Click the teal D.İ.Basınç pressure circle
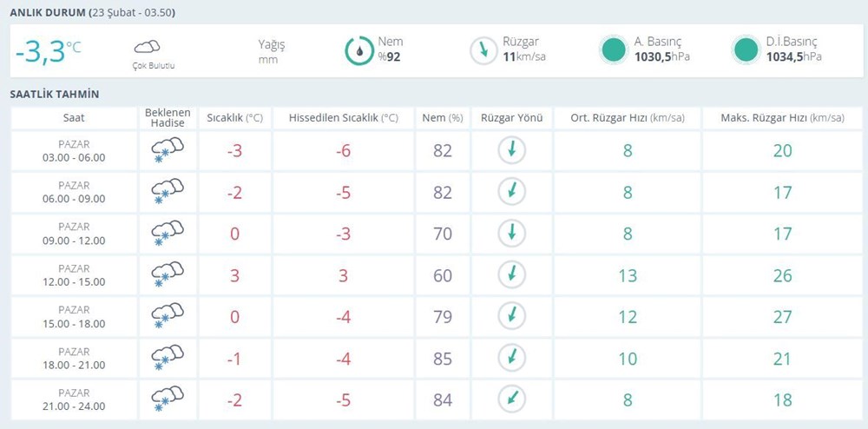The width and height of the screenshot is (868, 429). (x=745, y=50)
